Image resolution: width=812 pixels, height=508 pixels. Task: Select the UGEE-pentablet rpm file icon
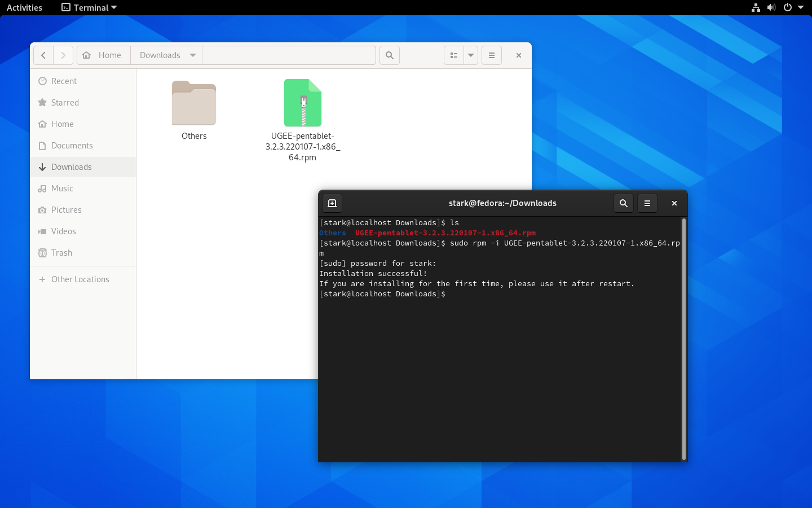(x=303, y=103)
